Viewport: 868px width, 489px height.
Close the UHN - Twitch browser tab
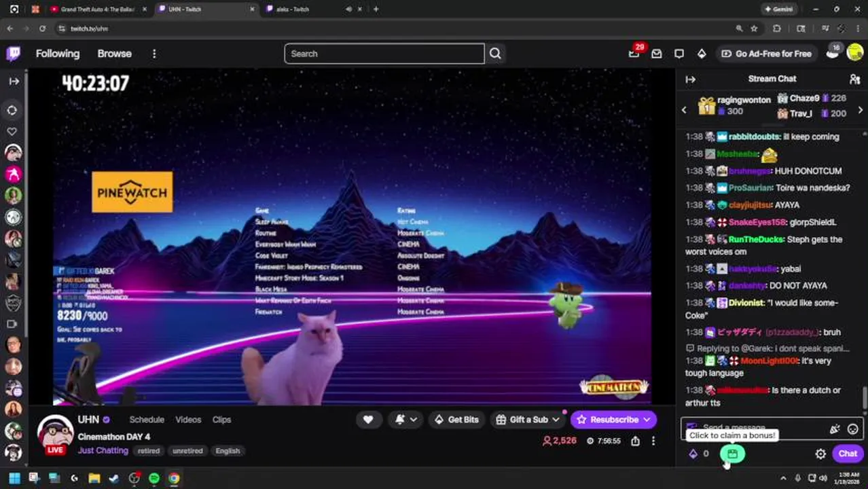click(x=253, y=10)
